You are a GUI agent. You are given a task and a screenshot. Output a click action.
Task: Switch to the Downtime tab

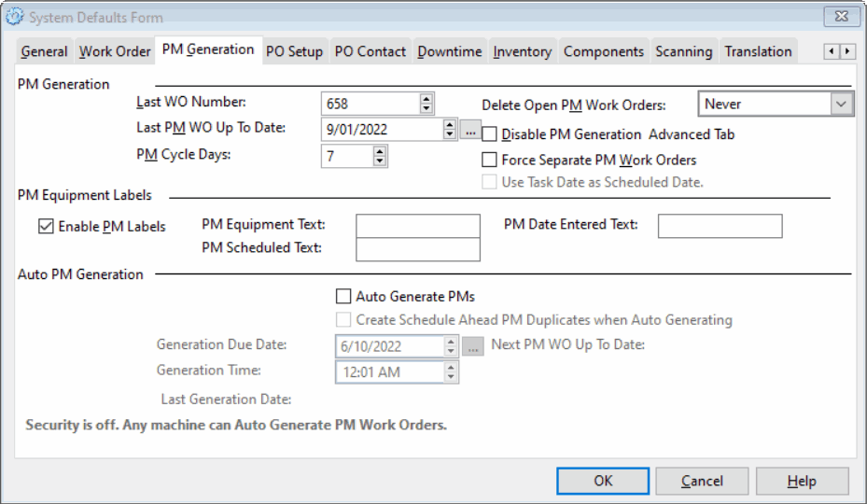pyautogui.click(x=450, y=51)
